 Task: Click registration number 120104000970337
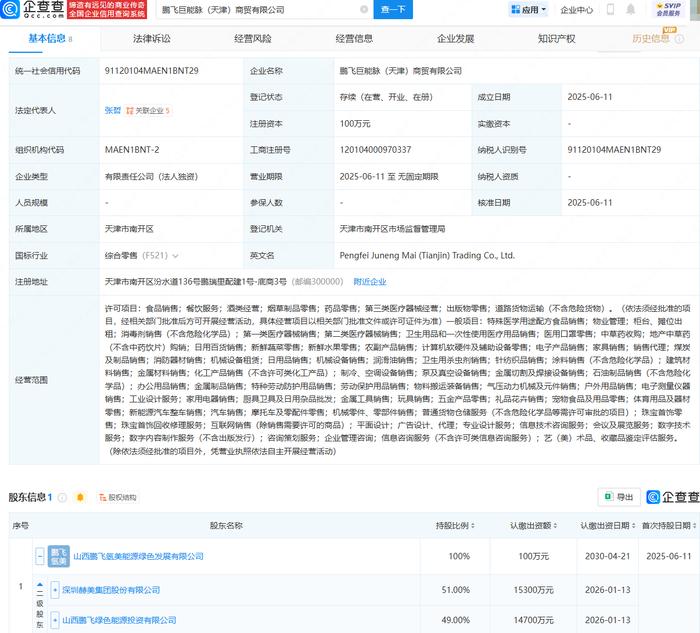coord(375,150)
